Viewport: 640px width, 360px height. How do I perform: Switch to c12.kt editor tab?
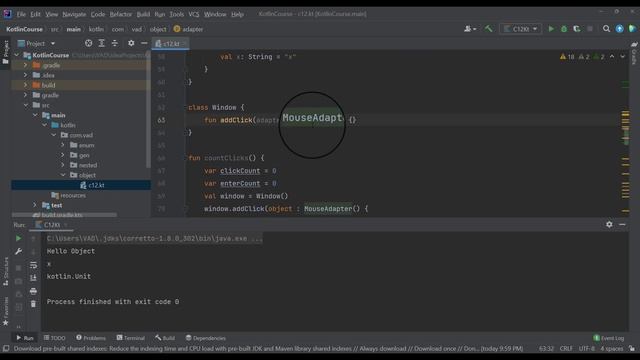pos(171,44)
